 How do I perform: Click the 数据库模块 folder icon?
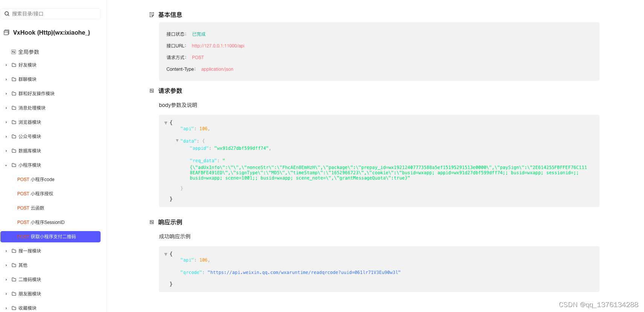pyautogui.click(x=14, y=151)
